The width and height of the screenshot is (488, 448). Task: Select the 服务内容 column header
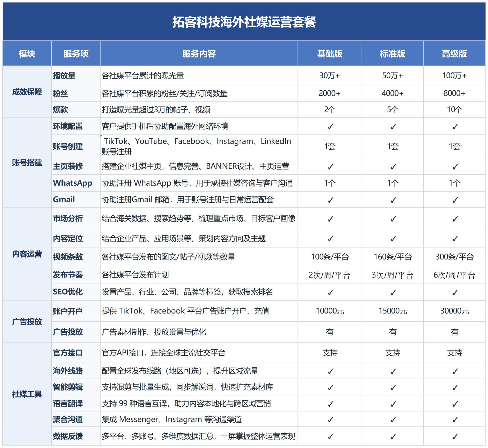(199, 54)
